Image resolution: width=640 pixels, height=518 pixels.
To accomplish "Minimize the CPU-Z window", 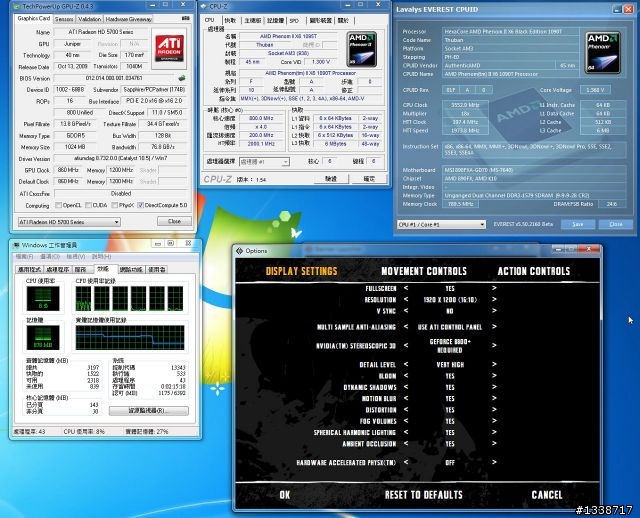I will pyautogui.click(x=348, y=5).
